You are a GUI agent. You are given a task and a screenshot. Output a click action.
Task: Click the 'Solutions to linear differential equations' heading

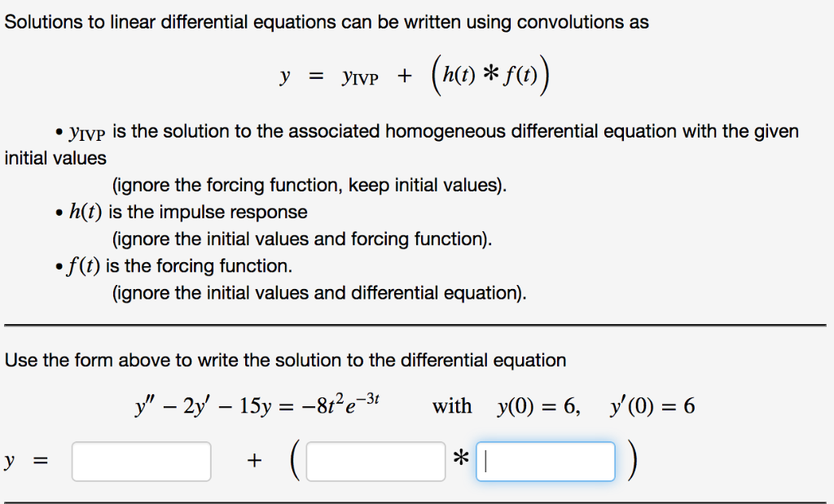coord(326,21)
